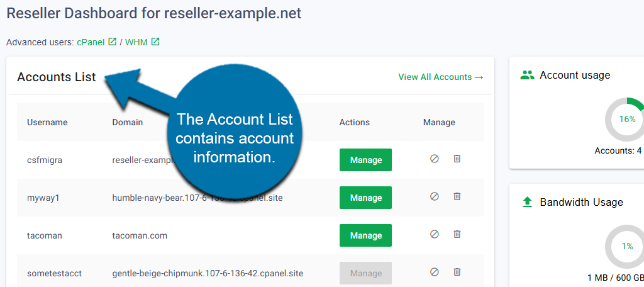Delete the csfmigra account trash icon

(457, 159)
